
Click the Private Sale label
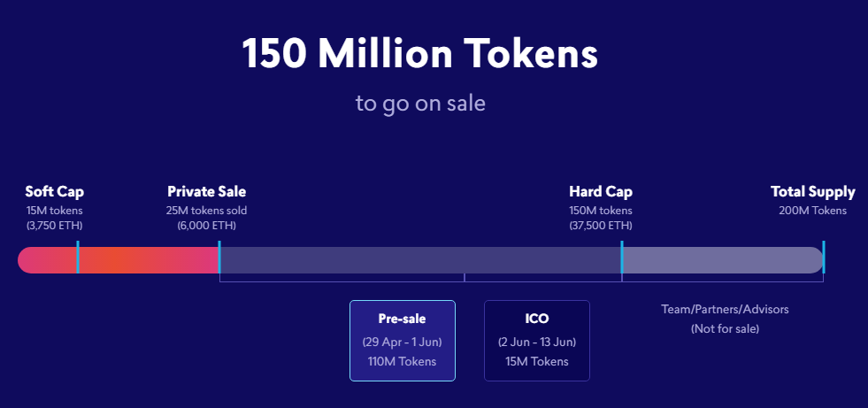pos(206,191)
